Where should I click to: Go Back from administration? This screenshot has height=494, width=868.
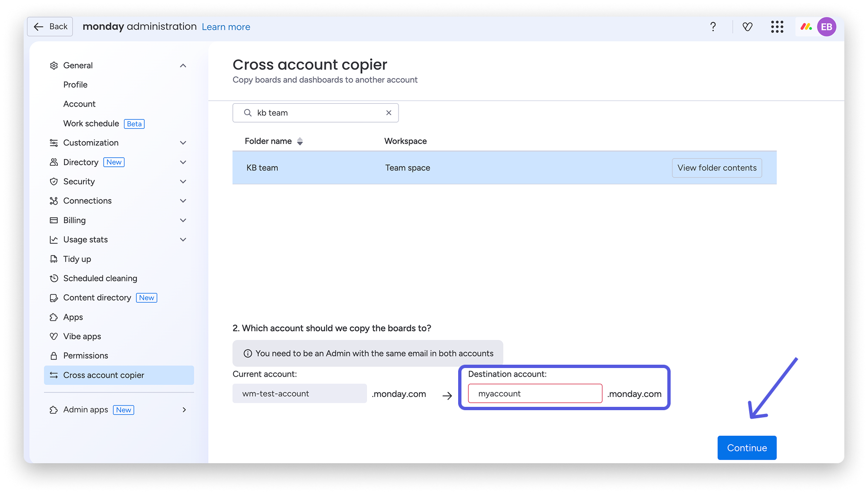click(50, 27)
